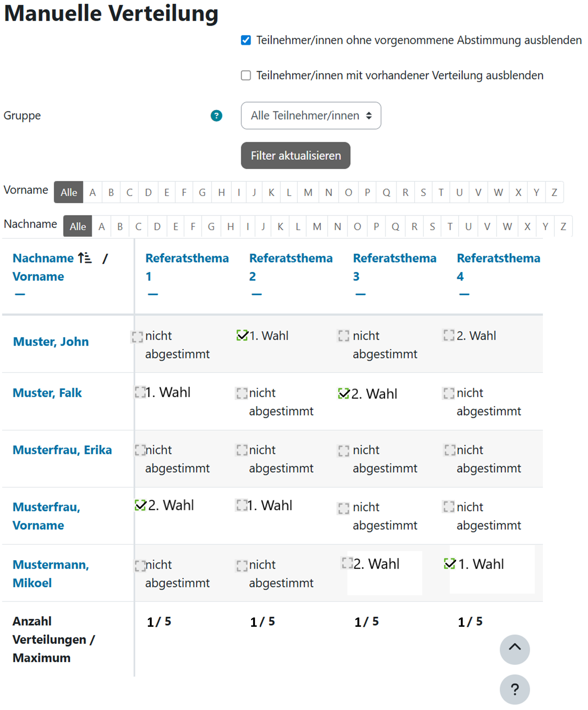Hide the Nachname/Vorname column via dash icon

click(x=20, y=294)
